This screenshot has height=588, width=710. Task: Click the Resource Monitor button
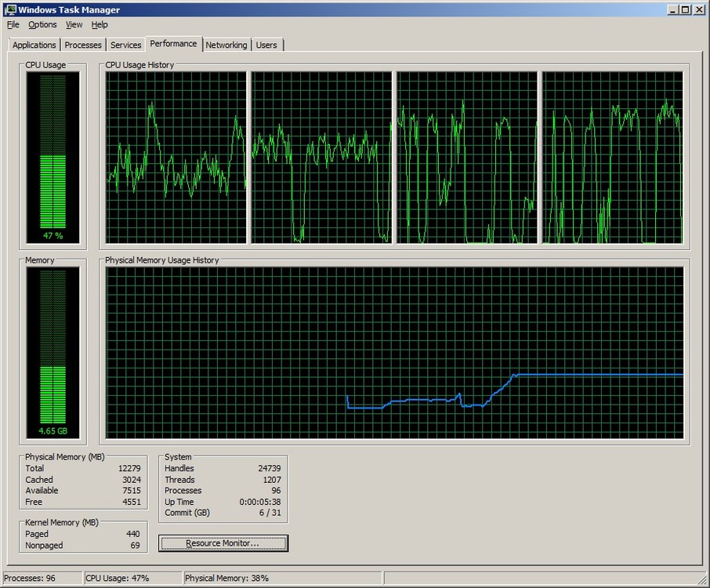(223, 543)
